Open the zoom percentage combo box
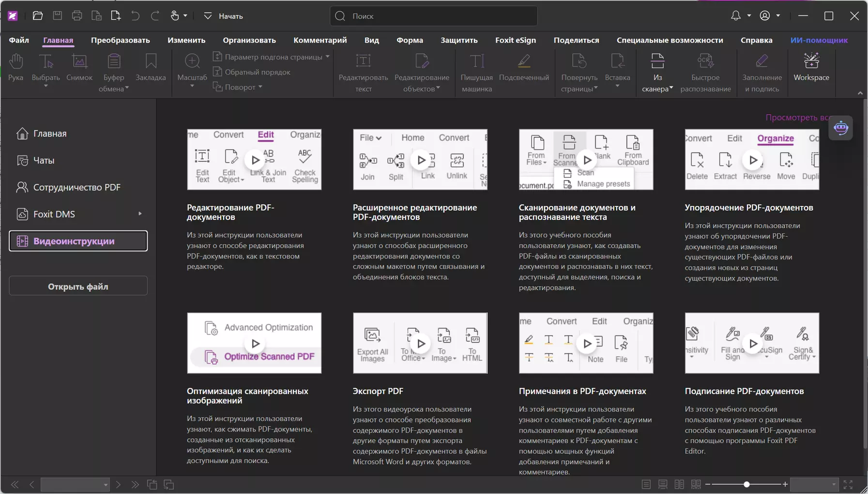The width and height of the screenshot is (868, 494). click(x=815, y=484)
